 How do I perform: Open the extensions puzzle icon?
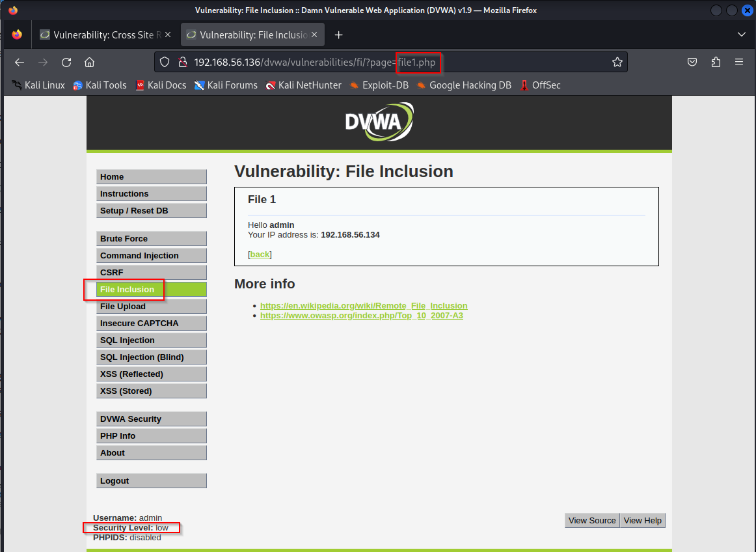click(716, 62)
